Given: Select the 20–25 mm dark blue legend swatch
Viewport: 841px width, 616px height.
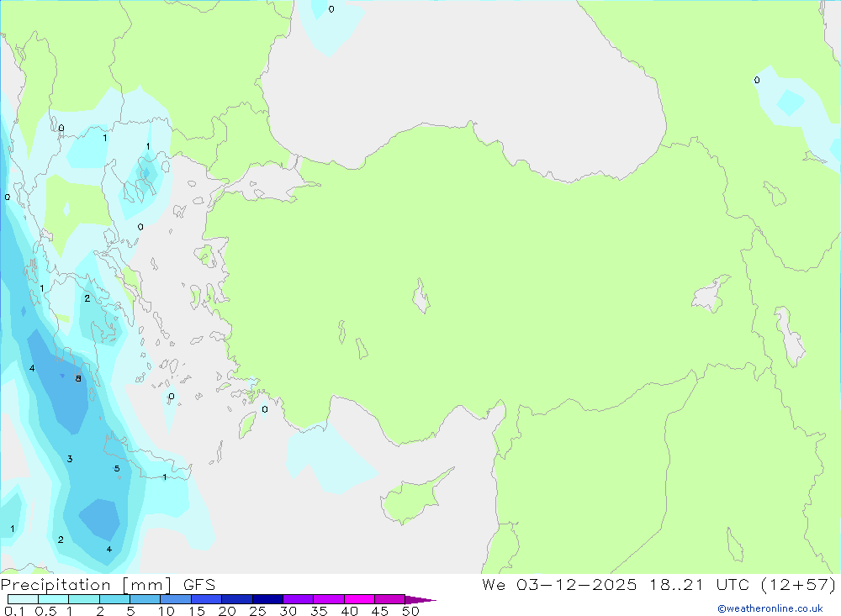Looking at the screenshot, I should tap(236, 599).
